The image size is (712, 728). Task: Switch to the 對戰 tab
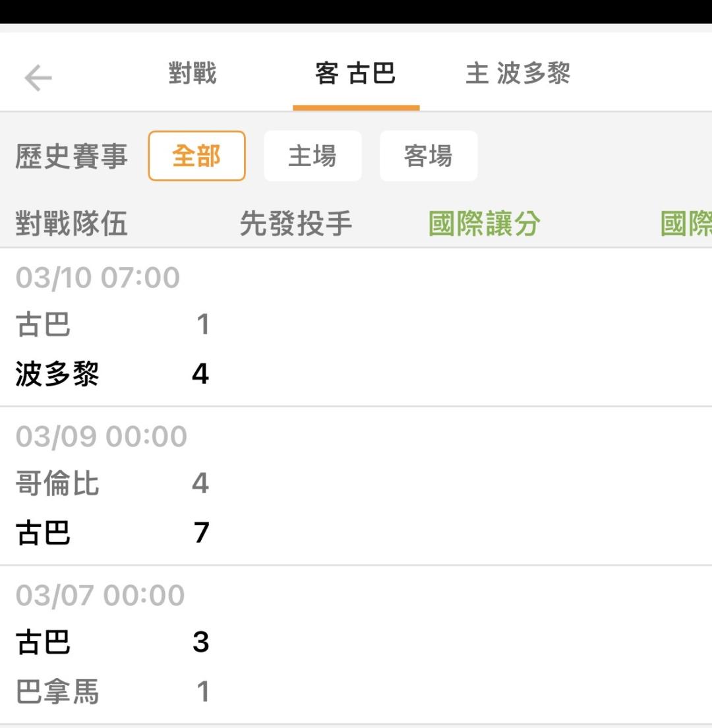193,73
